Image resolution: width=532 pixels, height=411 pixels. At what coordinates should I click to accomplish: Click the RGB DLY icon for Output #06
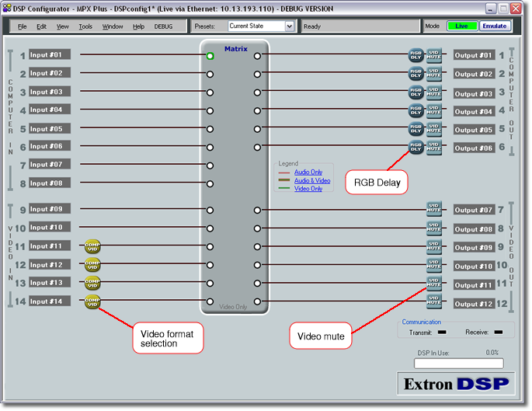pos(416,147)
